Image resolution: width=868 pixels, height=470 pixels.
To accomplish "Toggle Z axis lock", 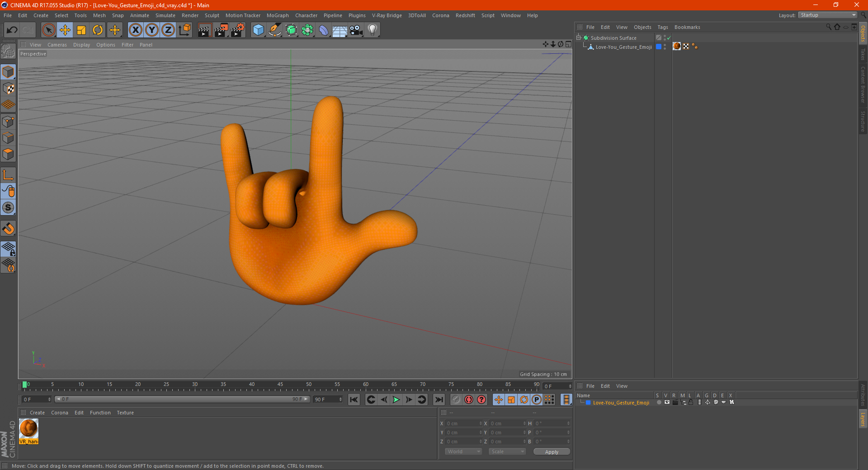I will [x=168, y=30].
